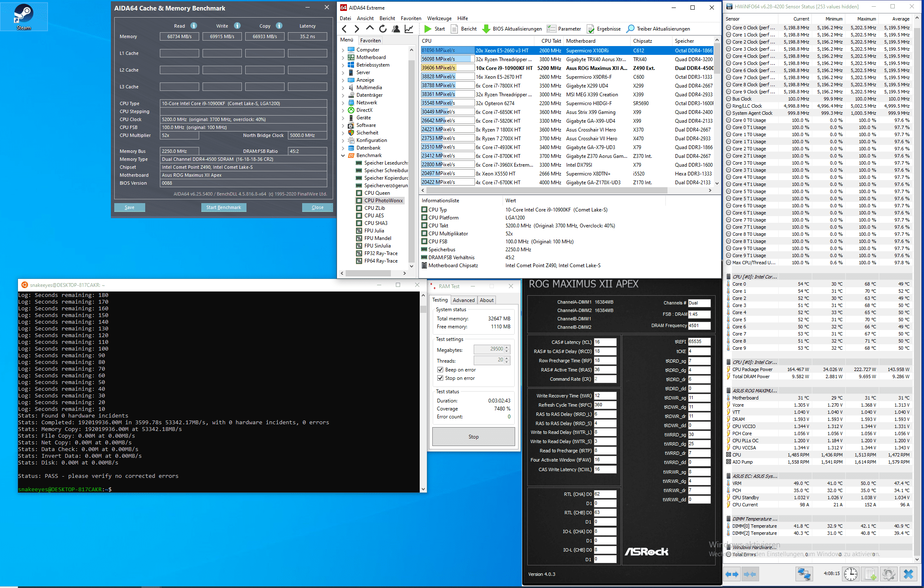Click the Read info icon in Cache benchmark

point(193,26)
